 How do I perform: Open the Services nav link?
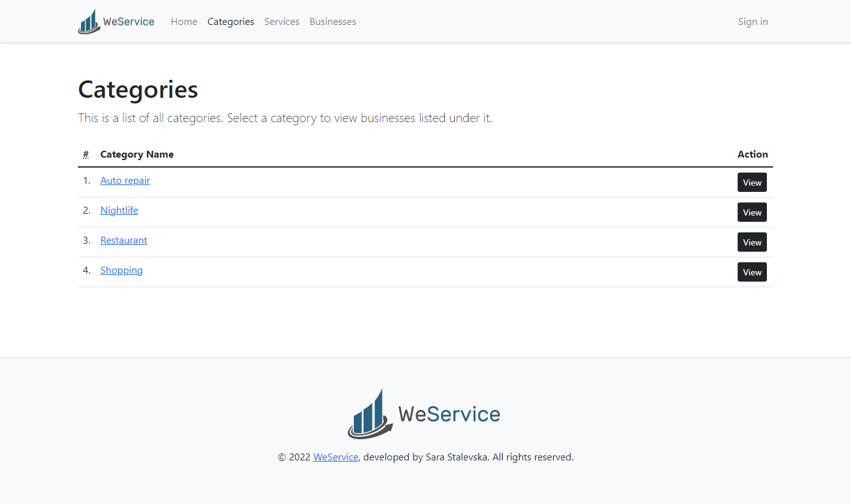point(282,22)
